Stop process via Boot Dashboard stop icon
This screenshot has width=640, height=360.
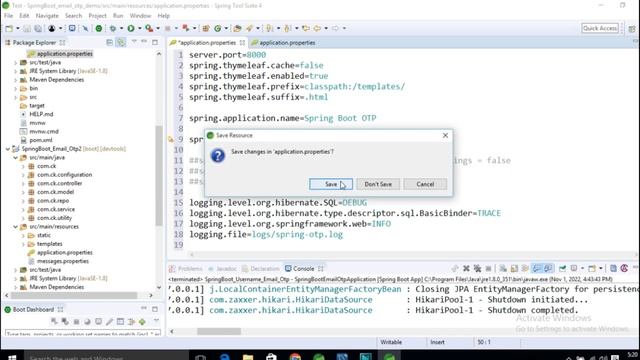click(x=76, y=322)
